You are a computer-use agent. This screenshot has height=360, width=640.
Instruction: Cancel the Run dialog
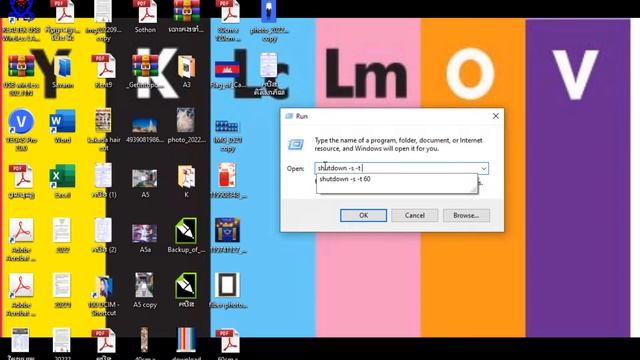pos(415,215)
